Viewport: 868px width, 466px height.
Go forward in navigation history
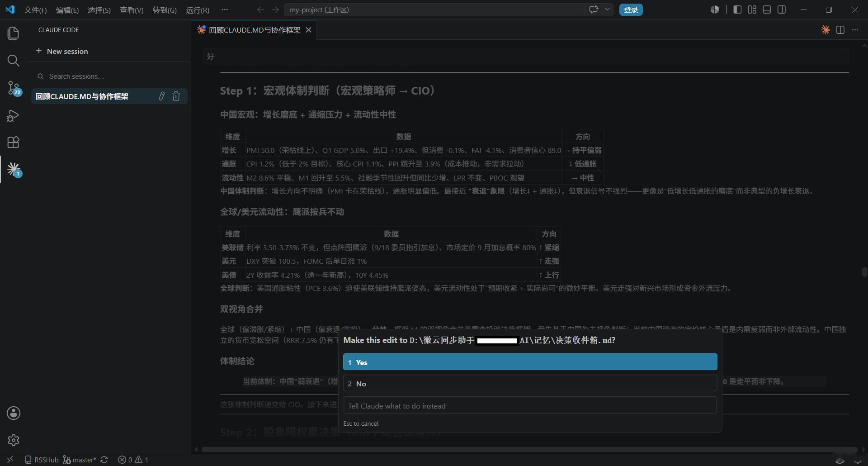[x=275, y=10]
